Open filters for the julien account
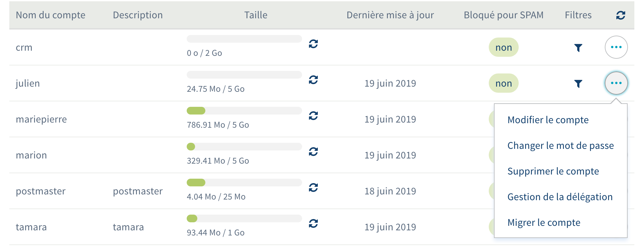This screenshot has width=644, height=247. [x=578, y=84]
